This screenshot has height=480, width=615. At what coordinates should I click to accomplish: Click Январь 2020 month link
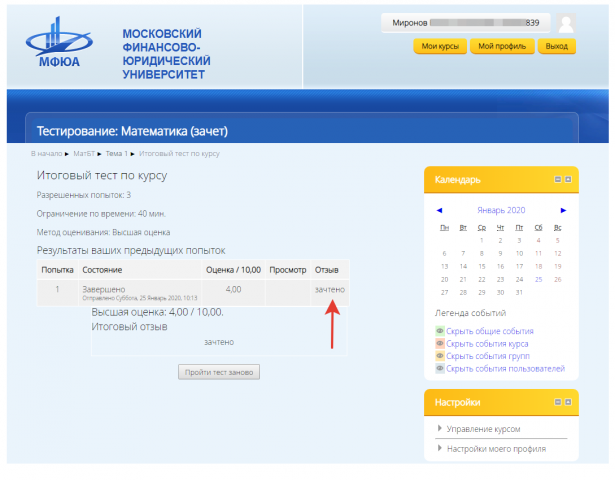pyautogui.click(x=501, y=210)
